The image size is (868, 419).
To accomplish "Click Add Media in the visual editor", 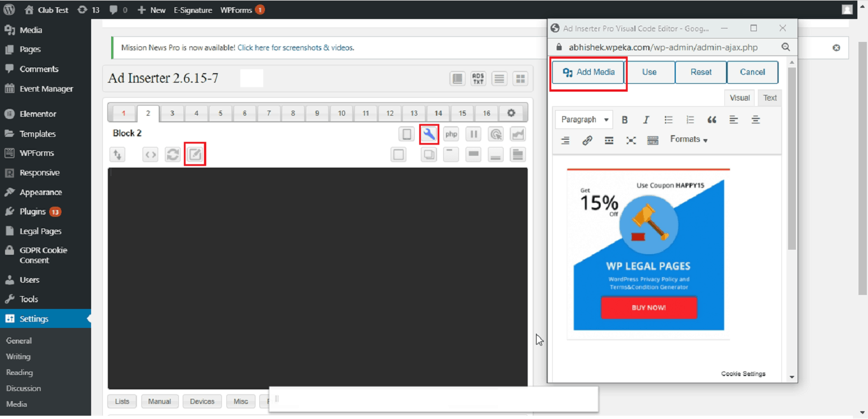I will click(x=589, y=72).
